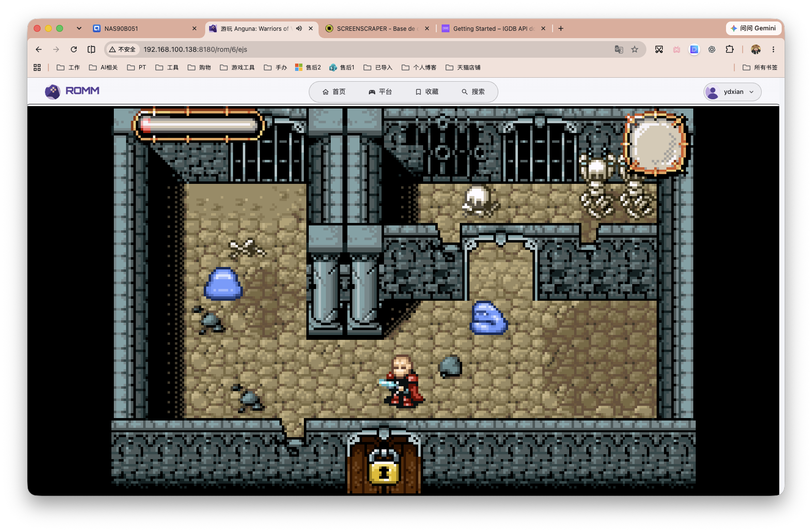
Task: Reload the current page
Action: pyautogui.click(x=74, y=49)
